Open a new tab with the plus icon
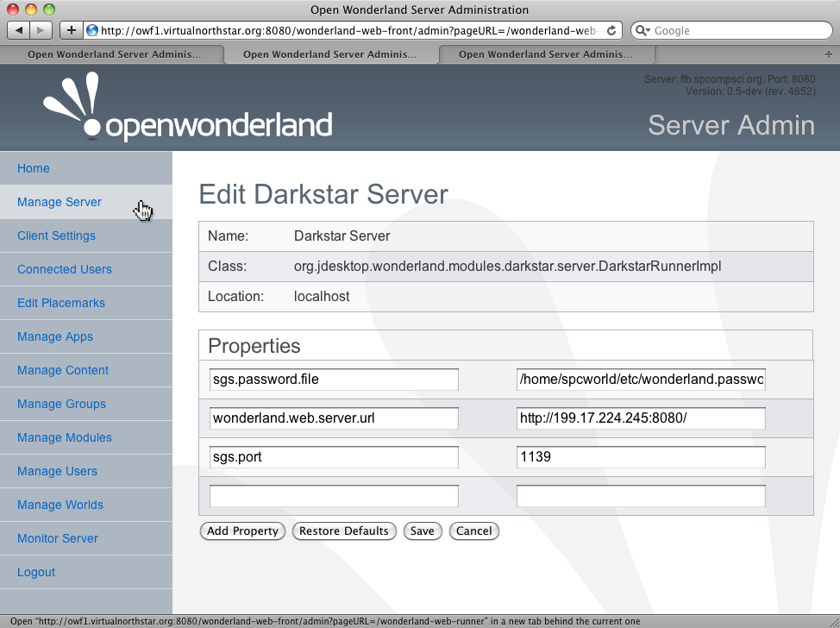 (x=828, y=54)
